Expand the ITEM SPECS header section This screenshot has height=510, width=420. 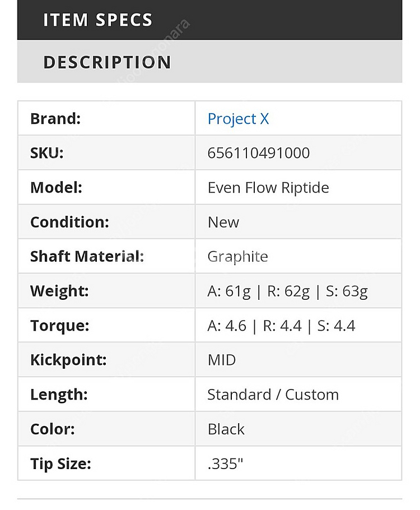tap(209, 20)
